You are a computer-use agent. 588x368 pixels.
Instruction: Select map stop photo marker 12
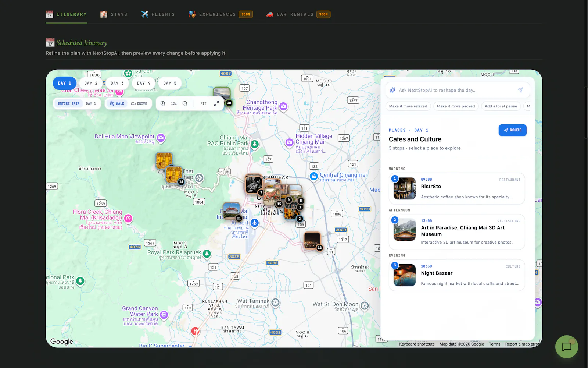tap(312, 240)
